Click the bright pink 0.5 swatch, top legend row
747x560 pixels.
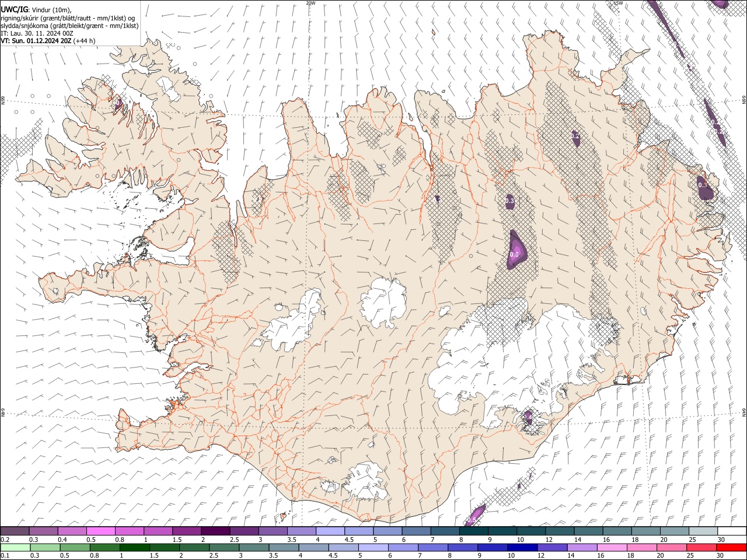pos(100,531)
